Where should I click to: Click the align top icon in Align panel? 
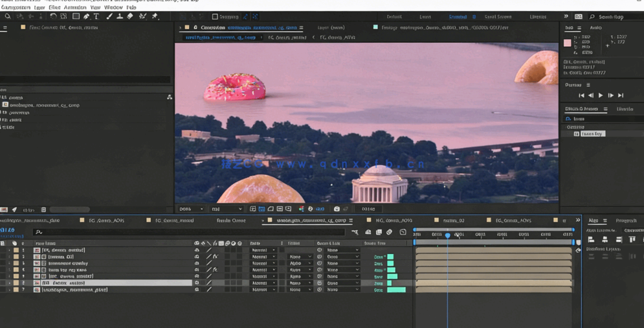coord(632,240)
